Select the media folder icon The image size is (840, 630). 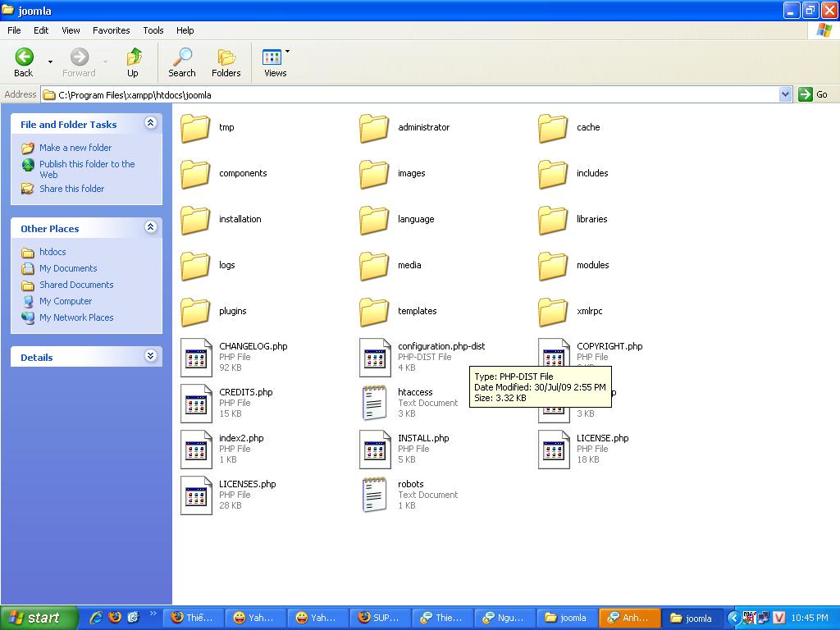pyautogui.click(x=374, y=266)
